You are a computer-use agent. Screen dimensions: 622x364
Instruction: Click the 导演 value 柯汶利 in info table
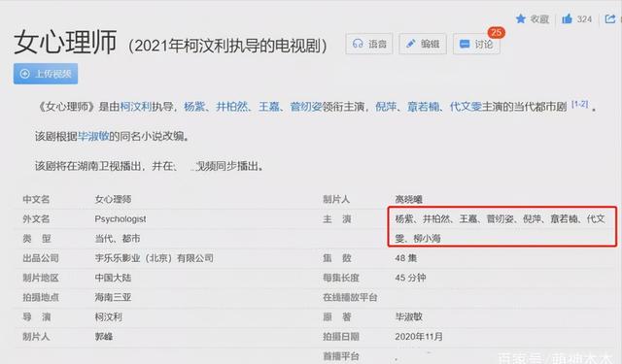point(108,316)
